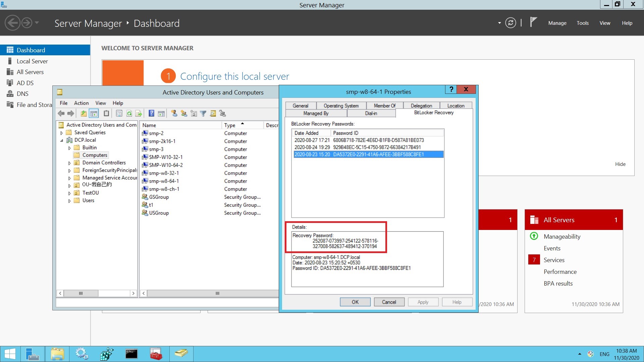This screenshot has width=644, height=362.
Task: Click the funnel Filter options icon
Action: point(203,114)
